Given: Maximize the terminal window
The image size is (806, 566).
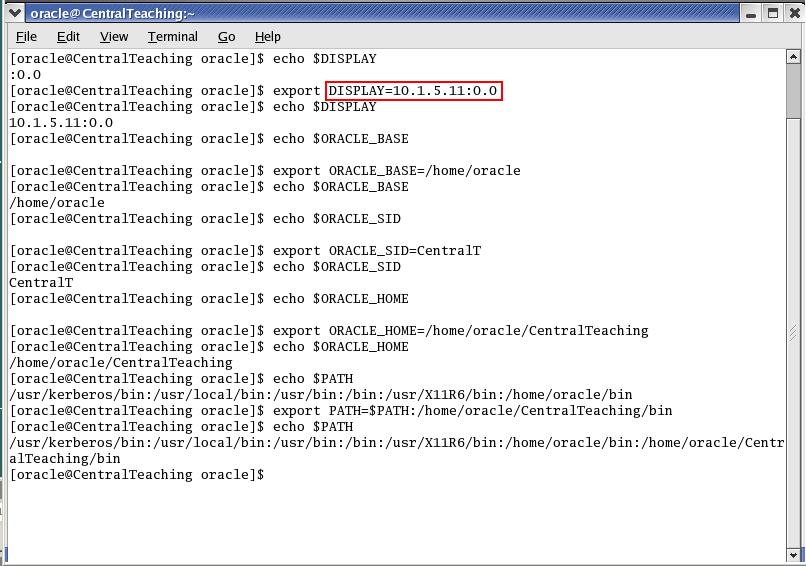Looking at the screenshot, I should pos(773,13).
